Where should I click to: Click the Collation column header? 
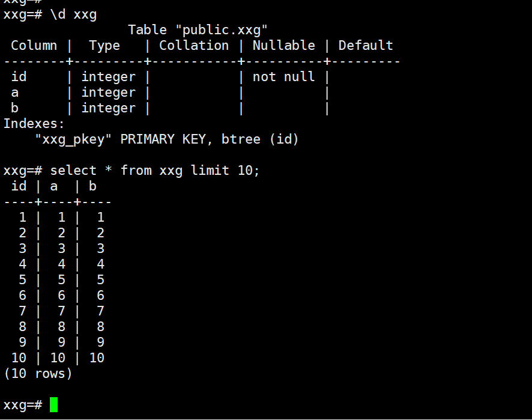point(194,46)
